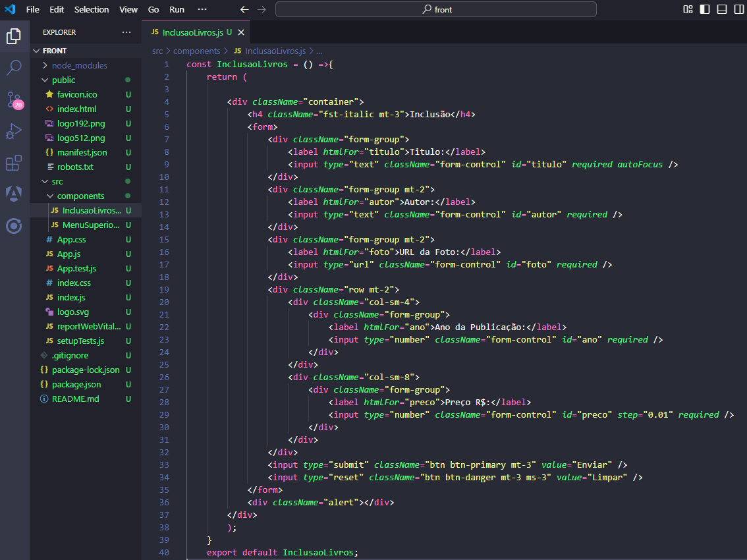Open the View menu
Viewport: 747px width, 560px height.
coord(128,9)
